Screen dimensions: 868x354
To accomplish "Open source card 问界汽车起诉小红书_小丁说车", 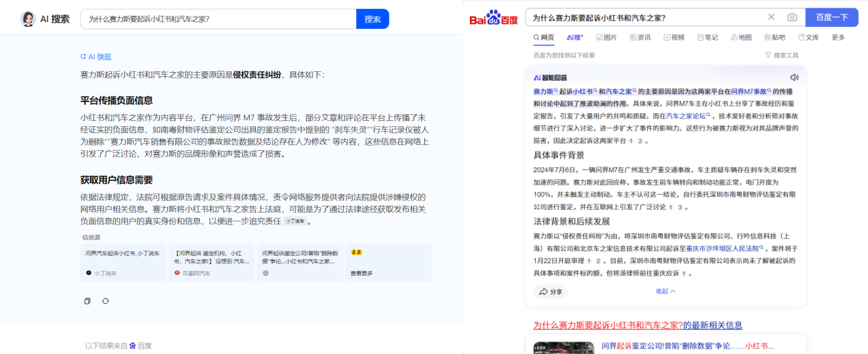I will point(124,263).
